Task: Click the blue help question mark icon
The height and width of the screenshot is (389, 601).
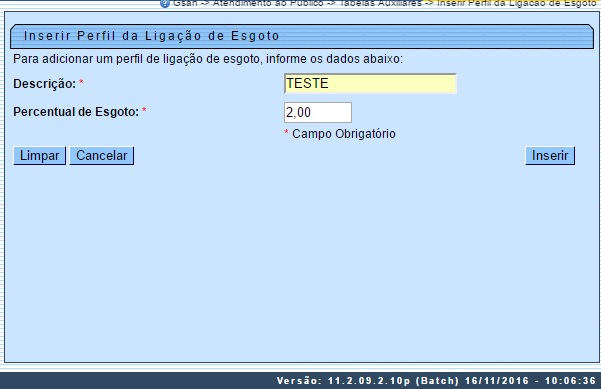Action: pyautogui.click(x=165, y=3)
